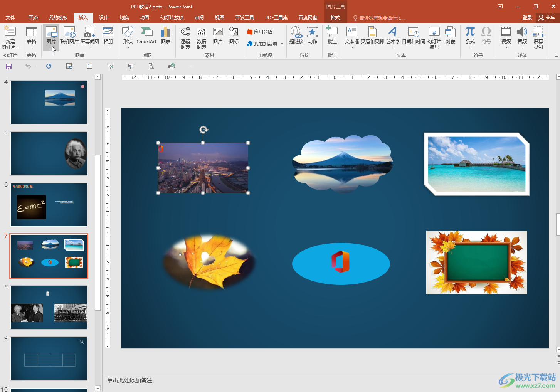
Task: Insert 日期和时间 date and time
Action: (x=414, y=35)
